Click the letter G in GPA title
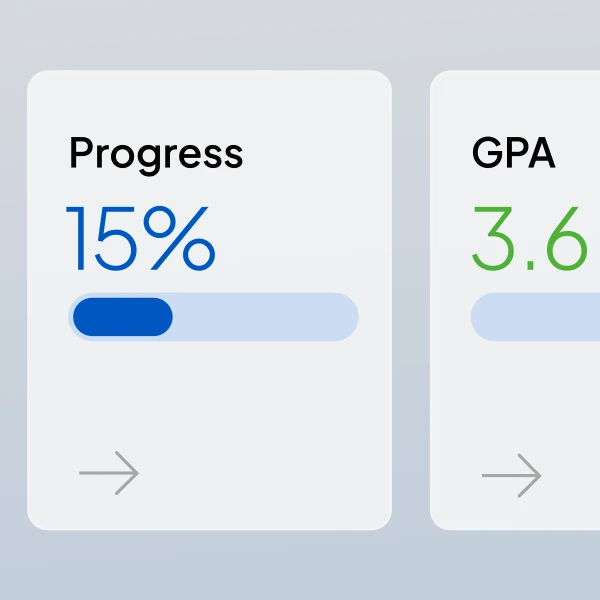 [x=488, y=152]
